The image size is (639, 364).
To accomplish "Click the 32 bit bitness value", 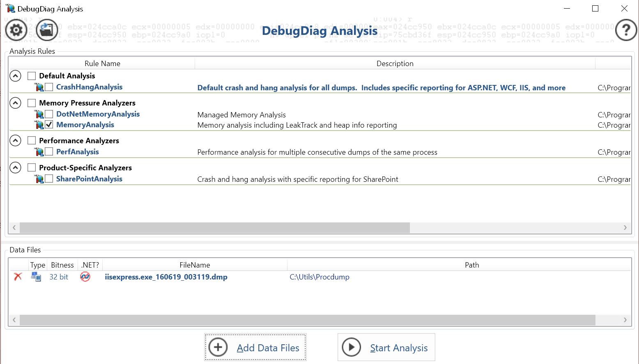I will click(x=59, y=277).
